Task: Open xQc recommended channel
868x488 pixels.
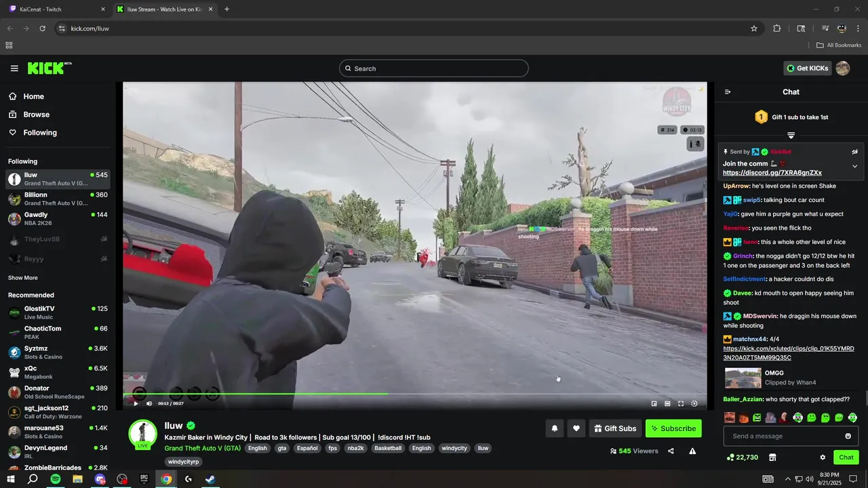Action: click(x=58, y=372)
